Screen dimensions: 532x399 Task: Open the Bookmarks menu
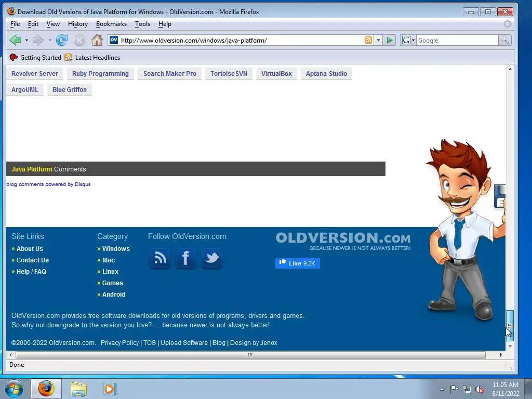pos(111,24)
